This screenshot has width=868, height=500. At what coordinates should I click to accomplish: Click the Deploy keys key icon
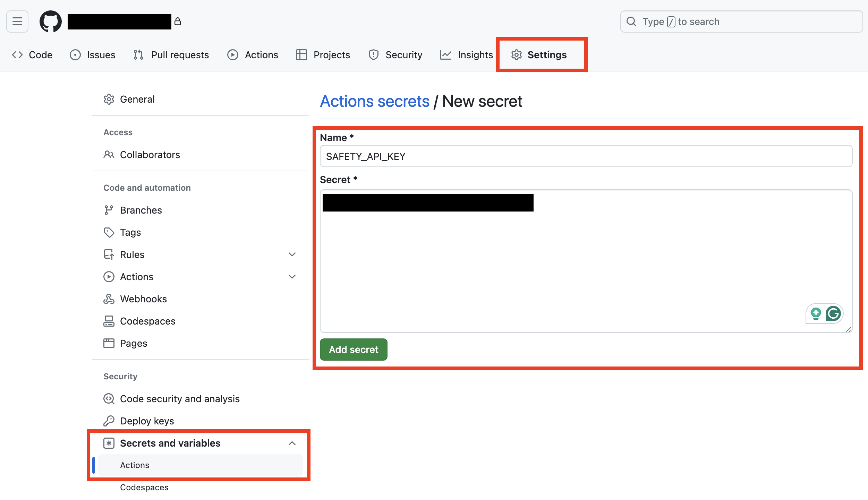pos(109,421)
